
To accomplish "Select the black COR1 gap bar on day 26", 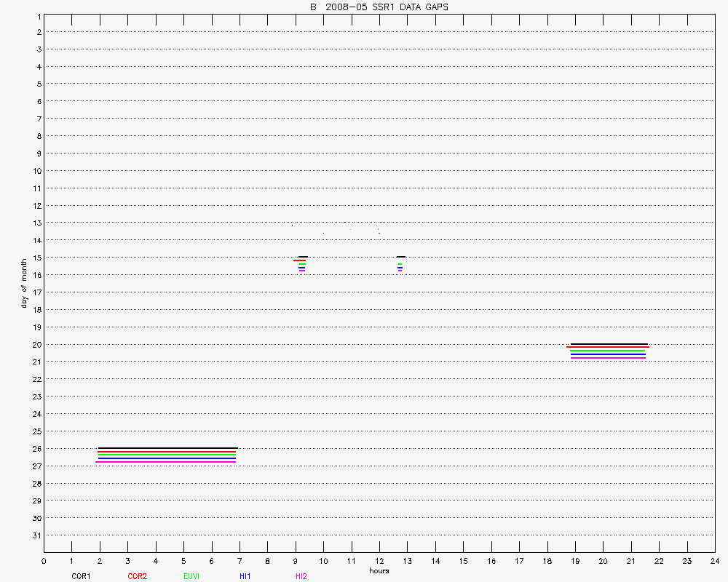I will 167,448.
